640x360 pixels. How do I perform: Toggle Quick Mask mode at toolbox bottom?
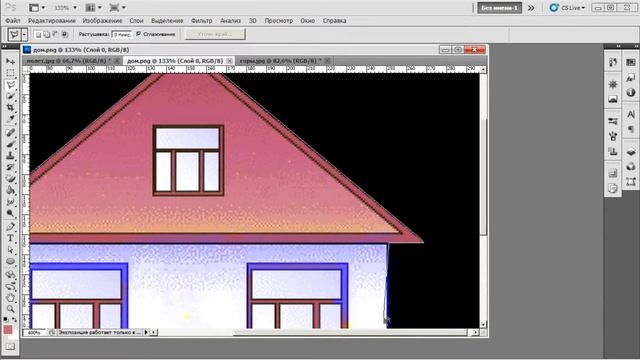pos(11,347)
